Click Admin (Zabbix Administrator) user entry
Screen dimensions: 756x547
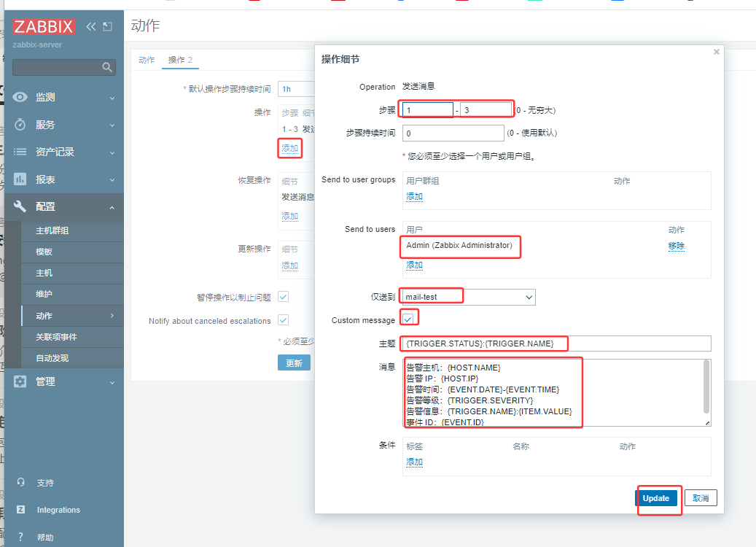(x=459, y=245)
